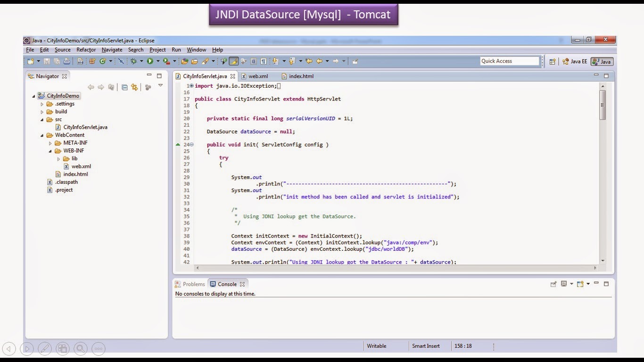Switch to the Java EE perspective

575,61
